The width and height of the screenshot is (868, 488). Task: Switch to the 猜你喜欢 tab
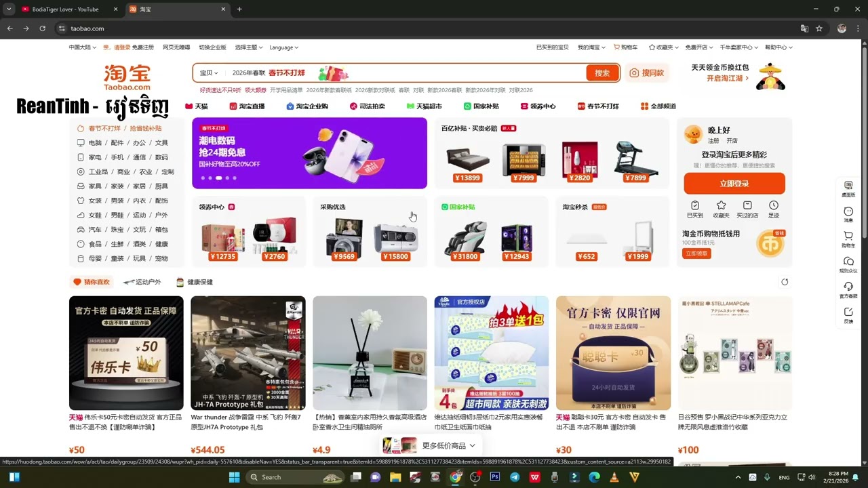(92, 282)
